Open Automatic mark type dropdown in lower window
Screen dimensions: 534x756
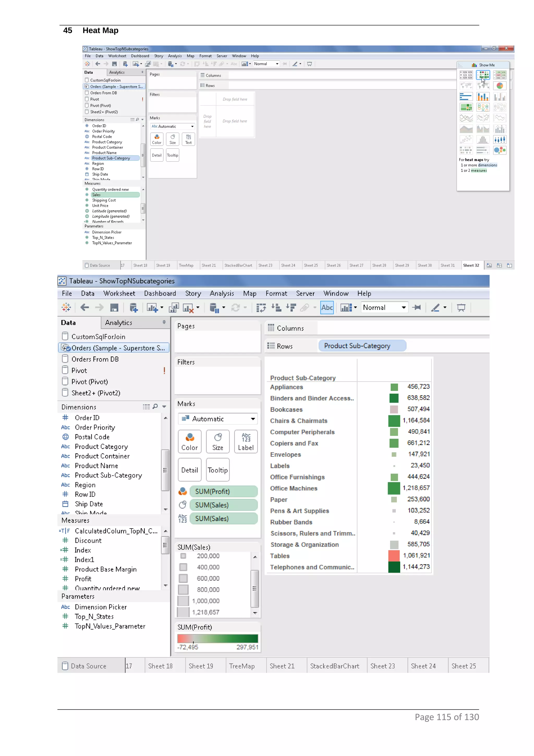point(218,419)
